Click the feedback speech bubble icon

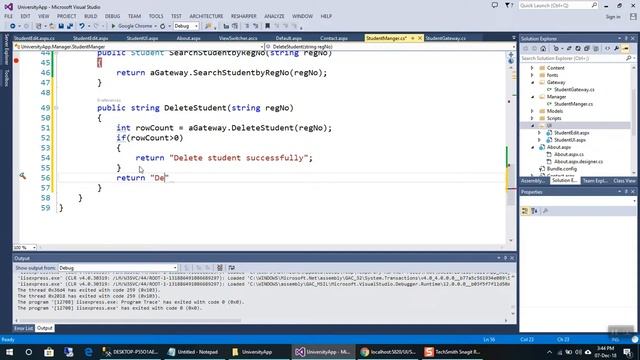pos(495,5)
